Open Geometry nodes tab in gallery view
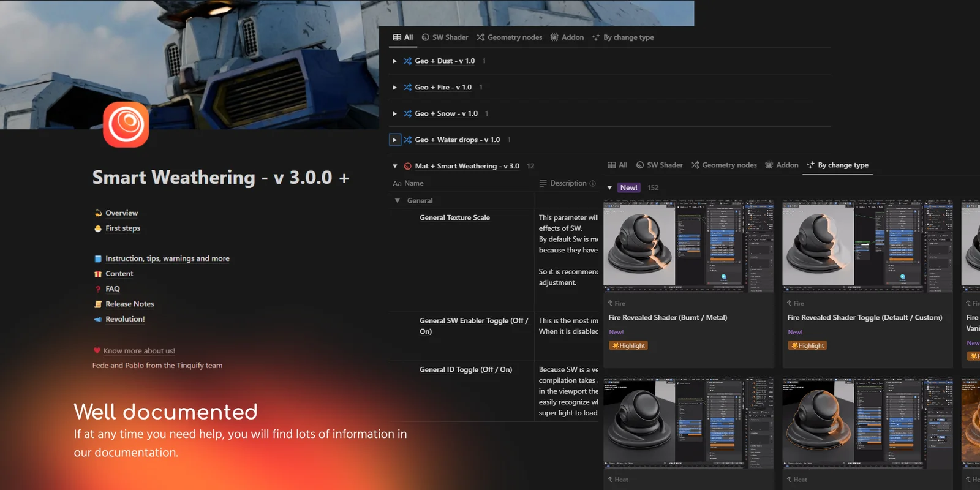The height and width of the screenshot is (490, 980). pos(723,165)
